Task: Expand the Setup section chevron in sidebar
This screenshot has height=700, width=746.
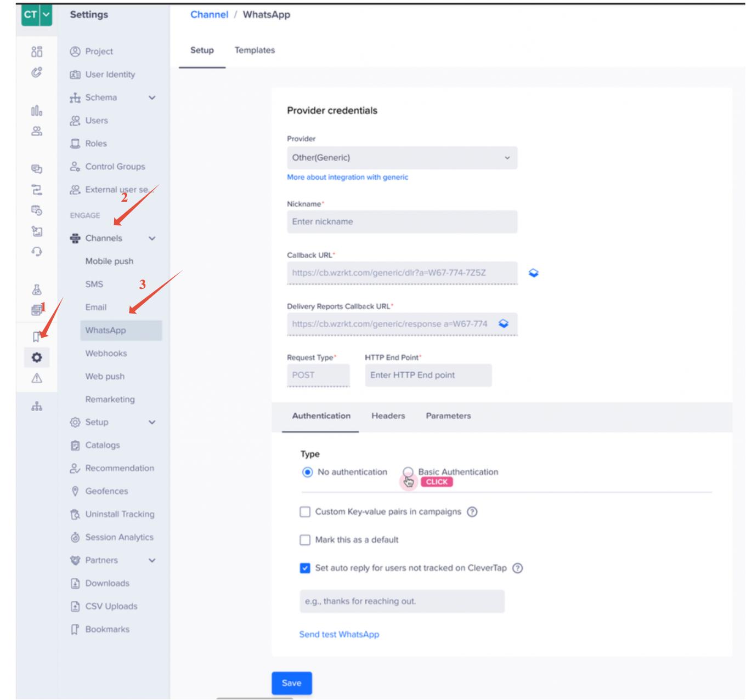Action: (x=152, y=422)
